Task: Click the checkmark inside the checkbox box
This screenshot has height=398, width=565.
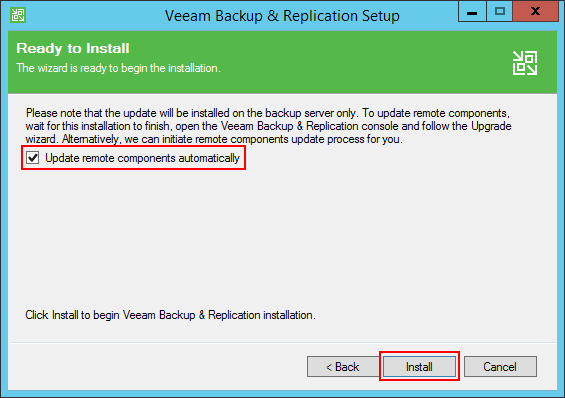Action: 33,157
